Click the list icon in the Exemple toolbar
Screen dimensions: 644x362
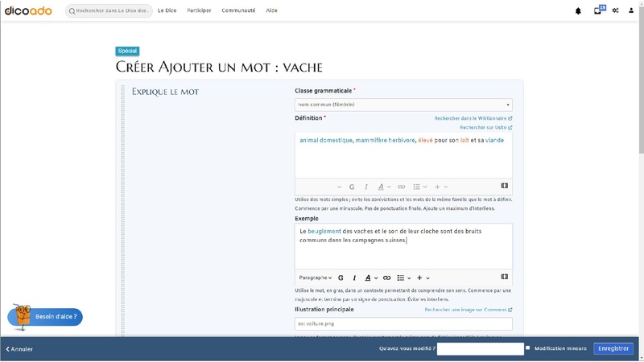tap(400, 278)
